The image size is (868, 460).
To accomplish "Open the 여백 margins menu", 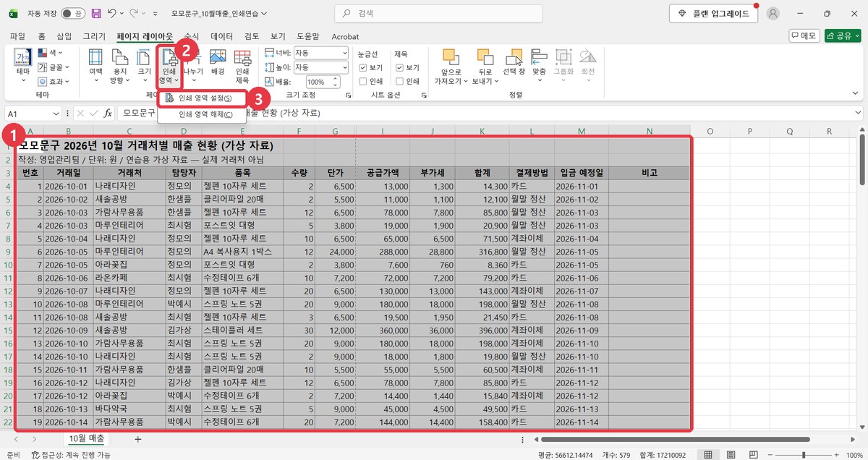I will (95, 65).
